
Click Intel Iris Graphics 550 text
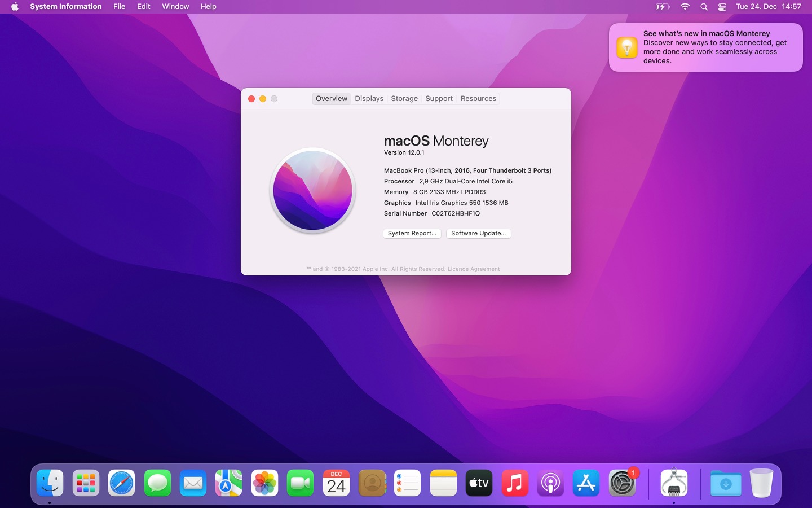click(x=462, y=203)
